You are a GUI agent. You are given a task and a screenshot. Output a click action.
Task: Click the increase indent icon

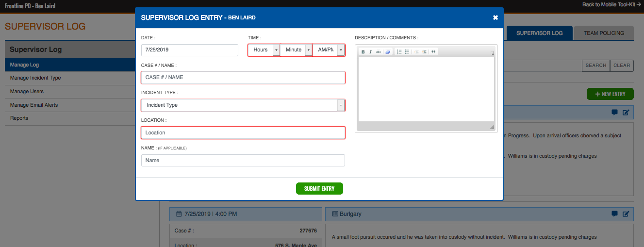click(424, 51)
